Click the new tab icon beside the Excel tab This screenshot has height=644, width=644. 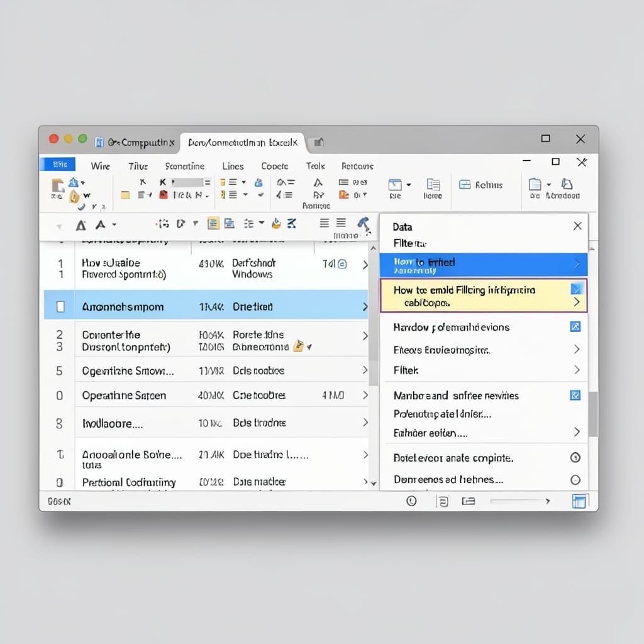tap(319, 143)
